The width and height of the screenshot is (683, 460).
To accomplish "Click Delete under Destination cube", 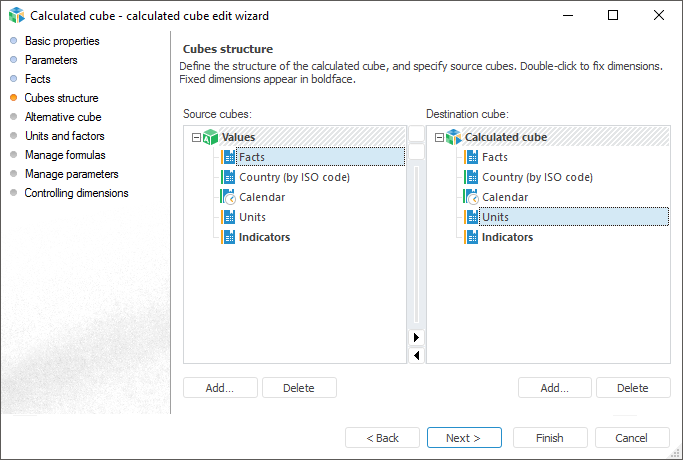I will point(632,388).
